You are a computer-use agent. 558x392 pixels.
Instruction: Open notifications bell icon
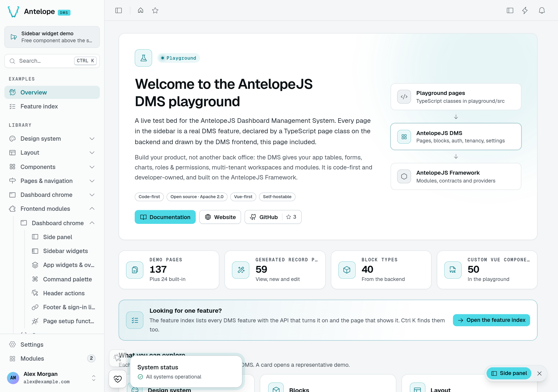pyautogui.click(x=542, y=10)
